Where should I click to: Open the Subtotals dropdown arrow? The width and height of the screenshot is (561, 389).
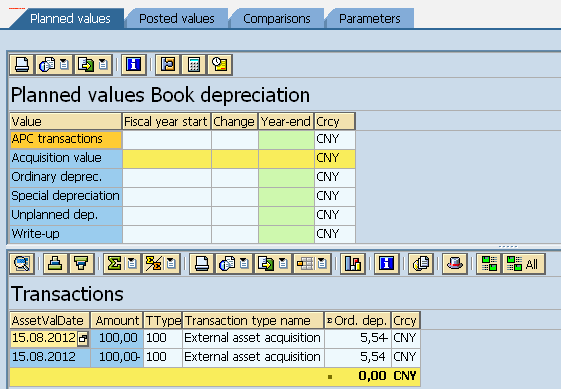(172, 264)
